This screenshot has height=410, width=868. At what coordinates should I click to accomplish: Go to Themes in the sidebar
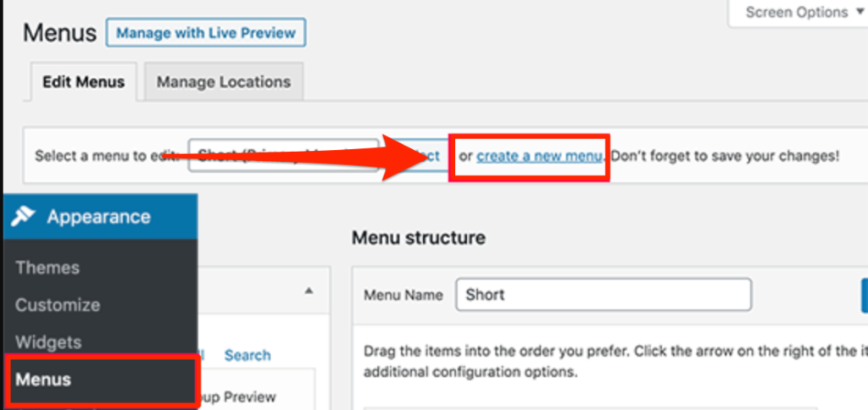point(47,267)
